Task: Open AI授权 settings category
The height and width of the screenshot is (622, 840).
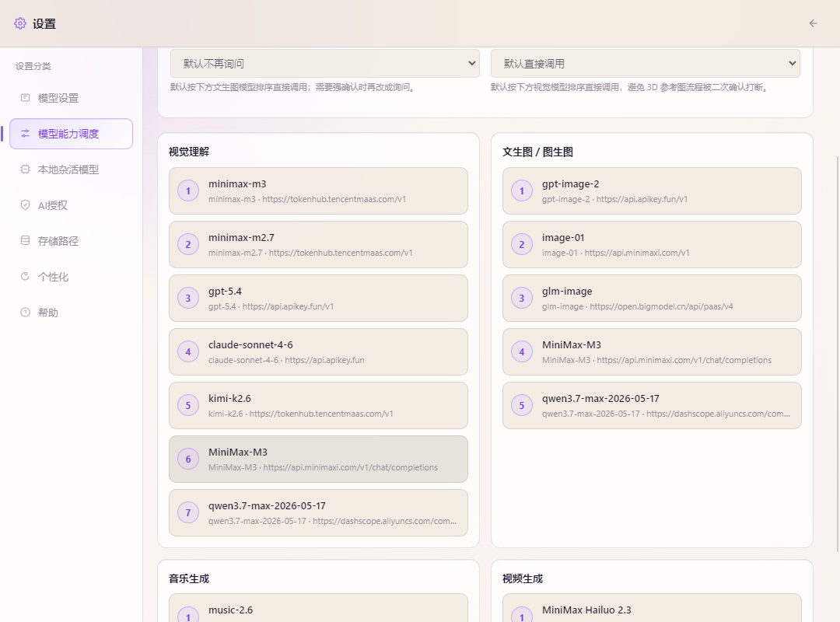Action: pos(72,205)
